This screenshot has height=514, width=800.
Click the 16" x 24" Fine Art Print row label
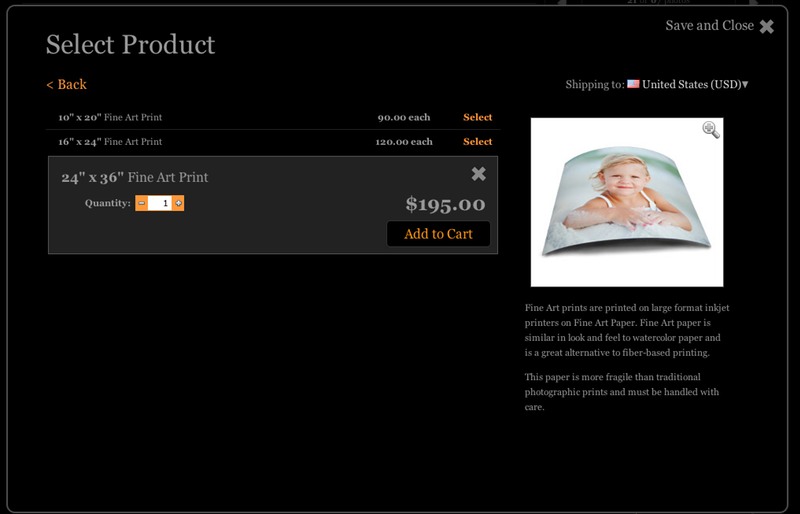[110, 141]
